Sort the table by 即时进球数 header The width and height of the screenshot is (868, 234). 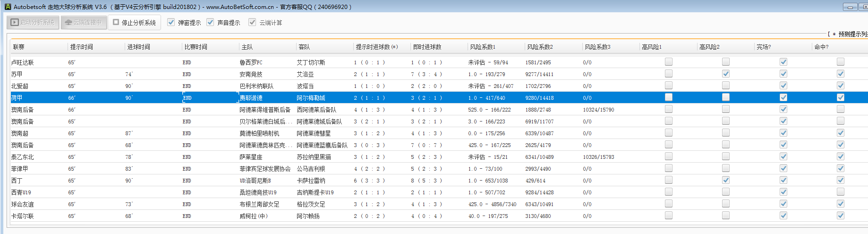pyautogui.click(x=427, y=47)
